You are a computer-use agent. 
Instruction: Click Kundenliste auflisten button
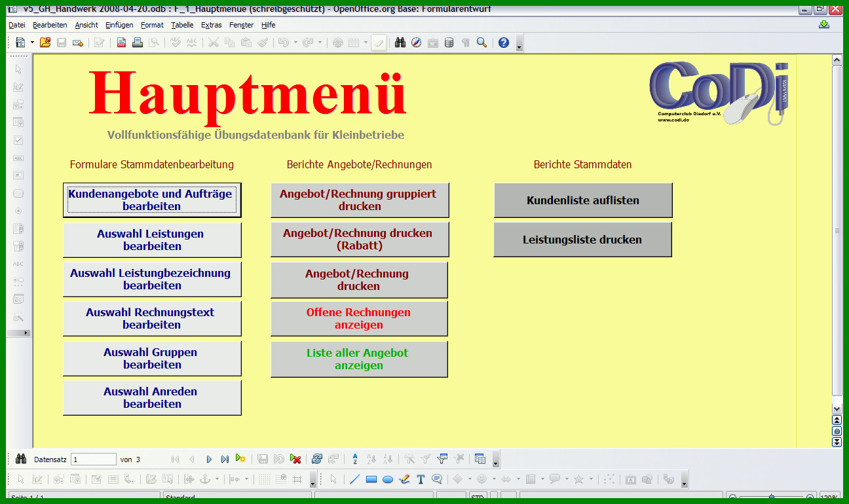point(583,200)
